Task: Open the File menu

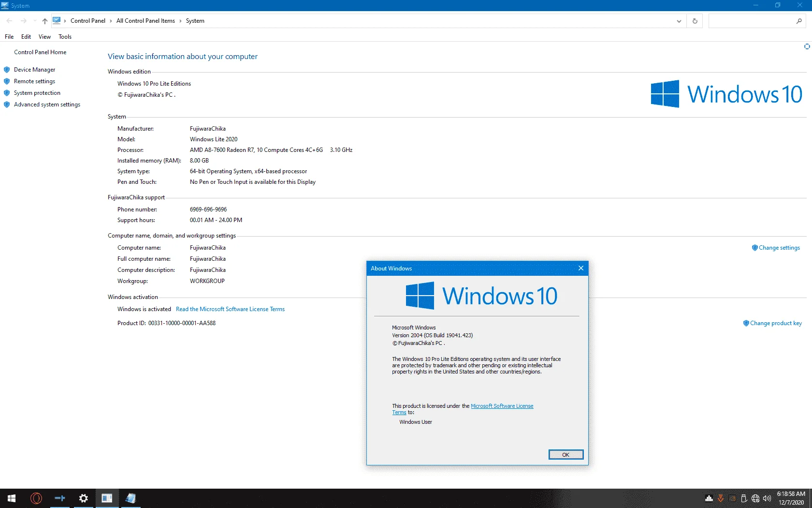Action: tap(9, 37)
